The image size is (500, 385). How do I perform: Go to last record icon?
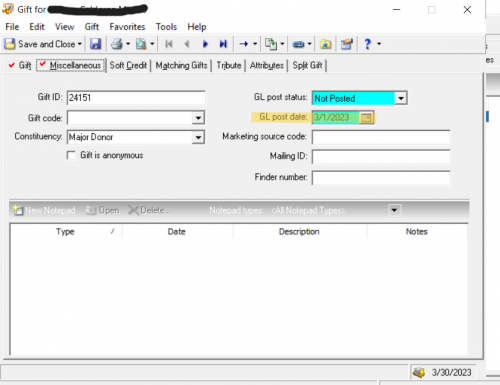click(x=223, y=44)
